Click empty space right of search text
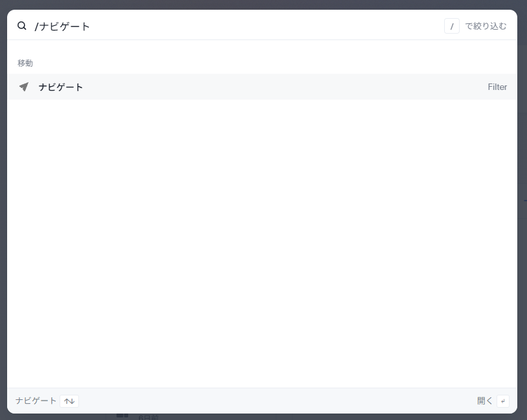 [x=265, y=26]
